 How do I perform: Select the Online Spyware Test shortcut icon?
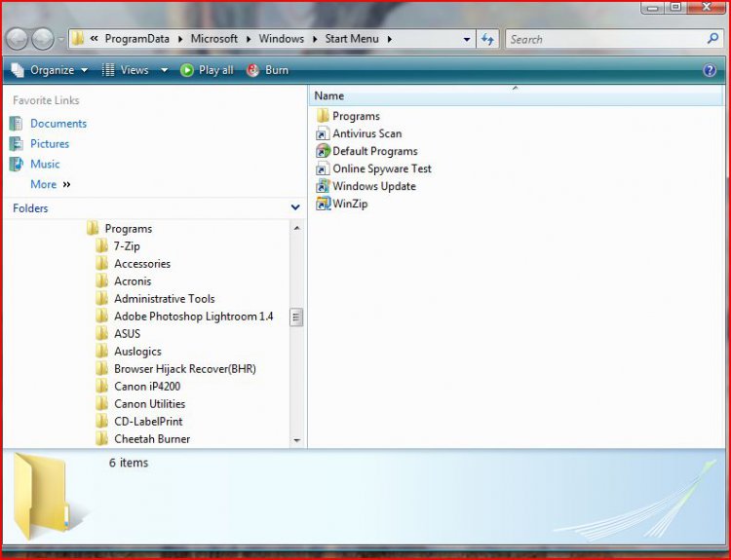323,168
